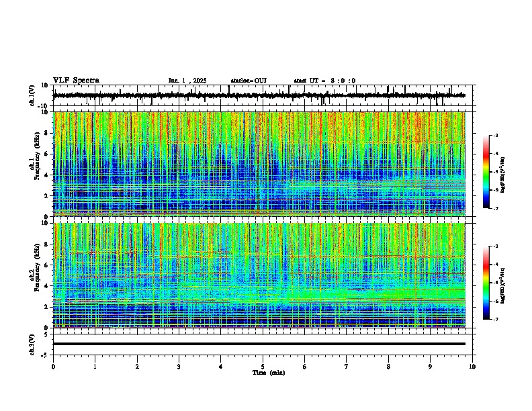Click the ch.1 spectrogram panel
This screenshot has width=532, height=411.
[259, 164]
